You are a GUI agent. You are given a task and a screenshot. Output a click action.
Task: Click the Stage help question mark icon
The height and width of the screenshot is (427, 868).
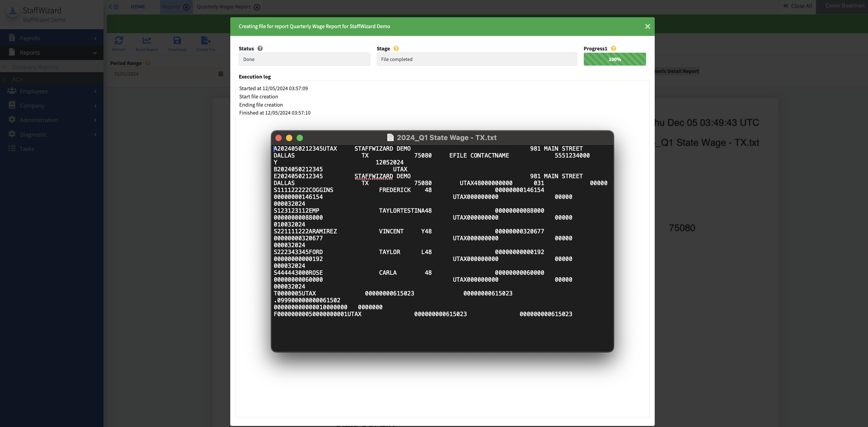click(x=396, y=49)
